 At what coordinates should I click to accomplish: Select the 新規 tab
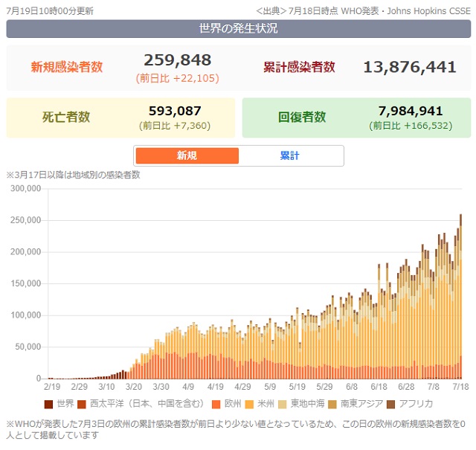(x=187, y=155)
